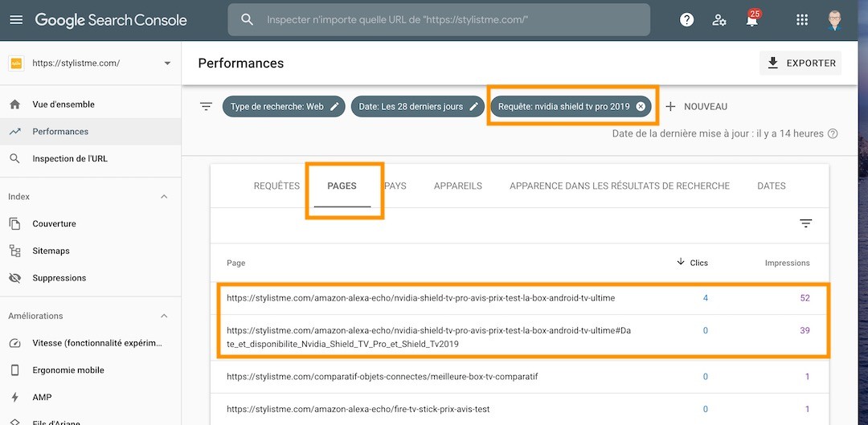Click the URL inspection search field
The image size is (868, 425).
point(439,20)
